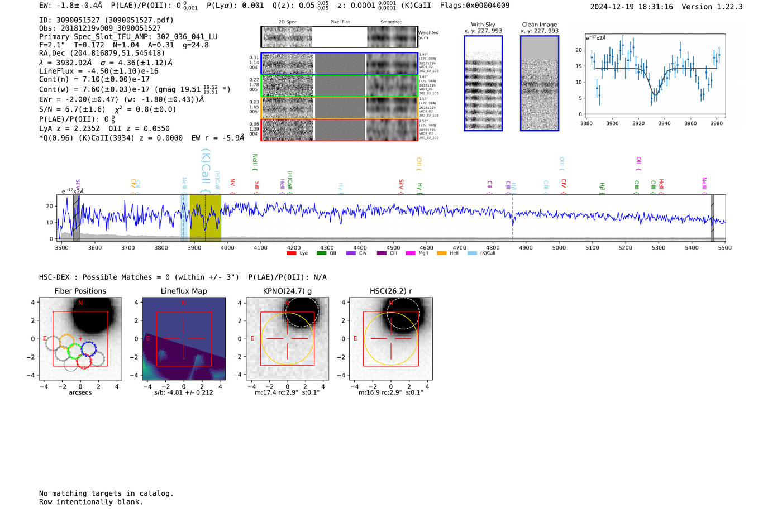Click the HeII orange legend swatch
The width and height of the screenshot is (782, 532).
coord(441,253)
